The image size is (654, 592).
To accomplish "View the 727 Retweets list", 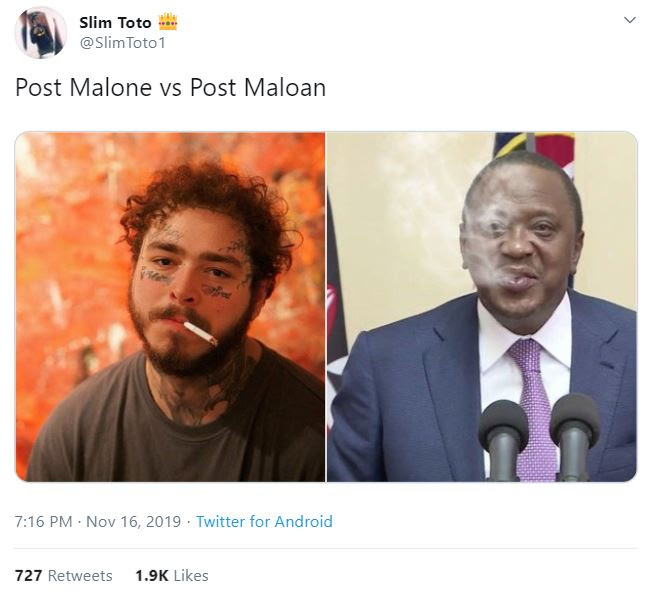I will [63, 576].
